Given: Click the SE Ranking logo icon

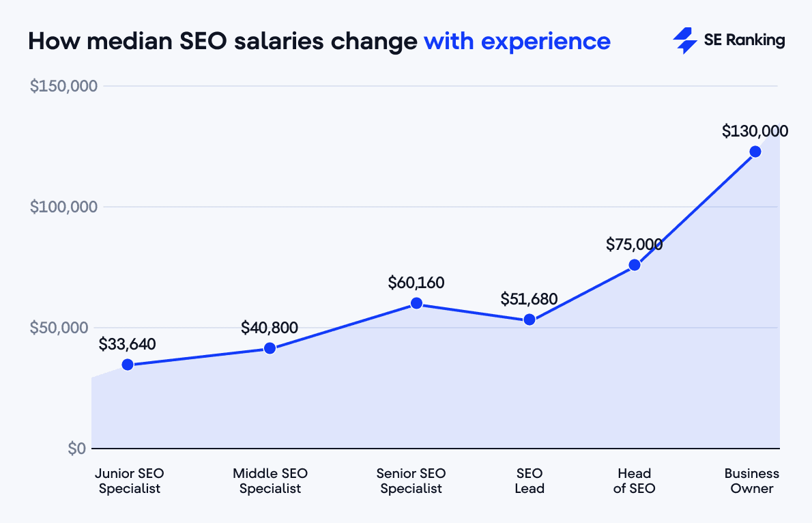Looking at the screenshot, I should click(x=684, y=41).
